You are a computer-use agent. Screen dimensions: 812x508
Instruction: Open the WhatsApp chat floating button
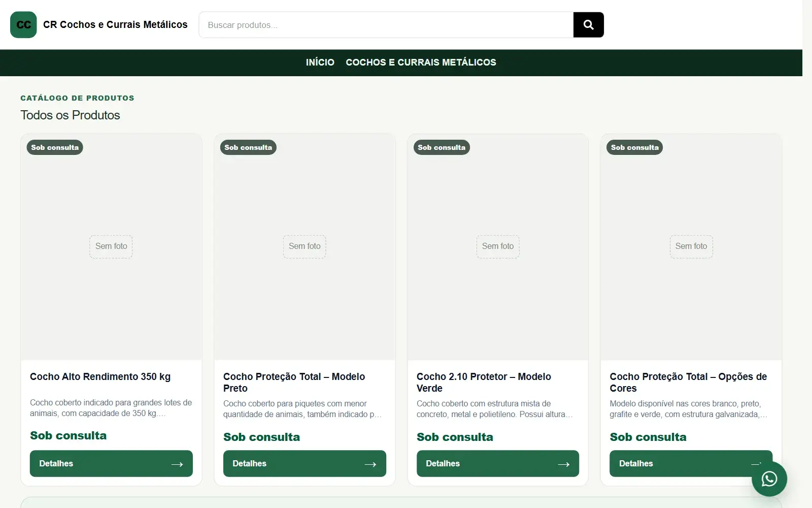coord(769,479)
